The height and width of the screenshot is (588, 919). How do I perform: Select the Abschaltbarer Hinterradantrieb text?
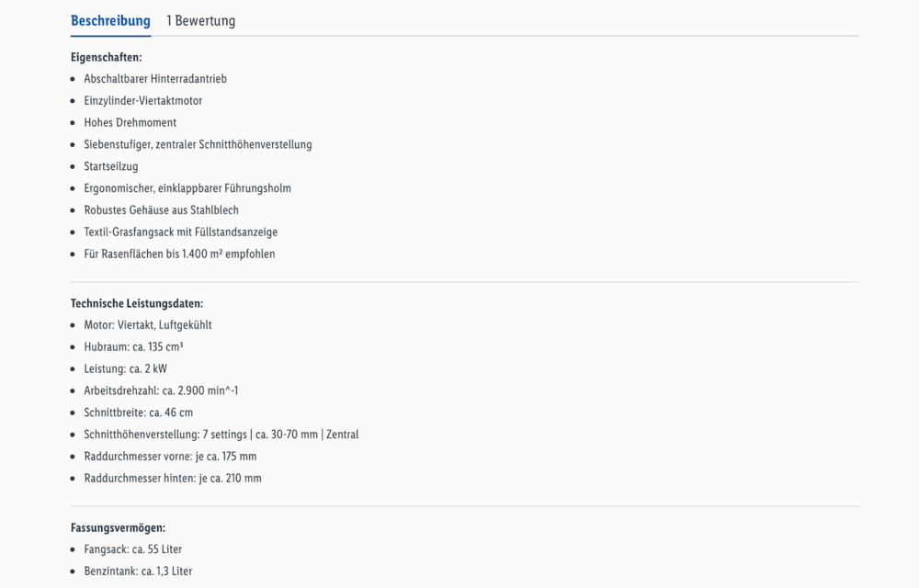coord(155,79)
